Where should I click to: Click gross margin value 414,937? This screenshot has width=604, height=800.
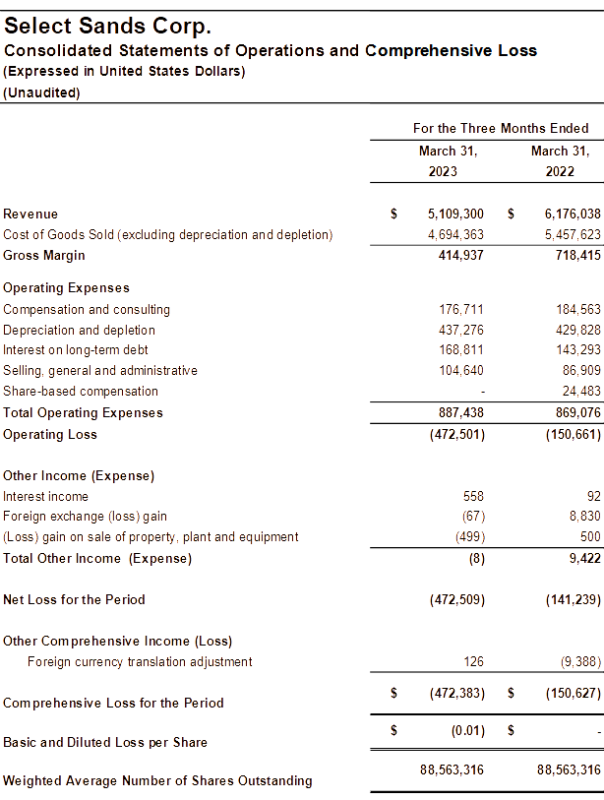(461, 255)
